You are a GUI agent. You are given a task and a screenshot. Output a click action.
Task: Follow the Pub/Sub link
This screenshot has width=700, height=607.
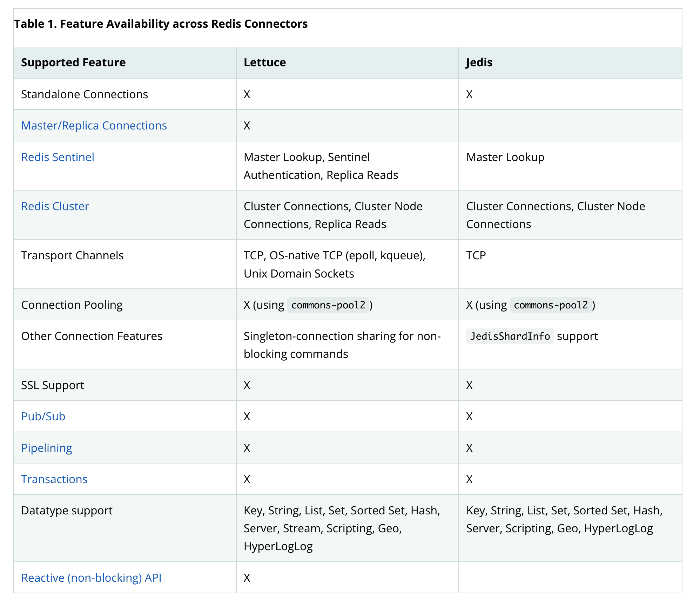click(x=43, y=416)
